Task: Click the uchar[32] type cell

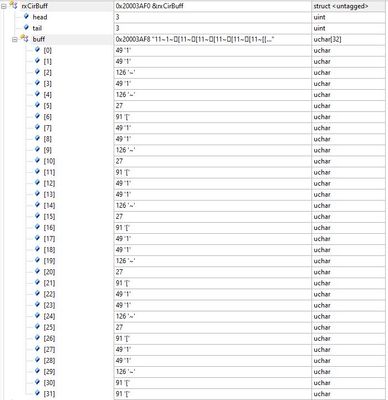Action: tap(327, 39)
